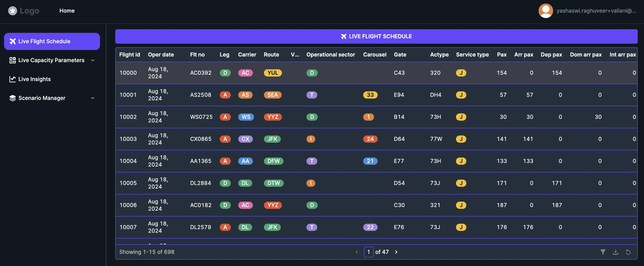Click the SEA route badge
The width and height of the screenshot is (644, 266).
pyautogui.click(x=272, y=95)
